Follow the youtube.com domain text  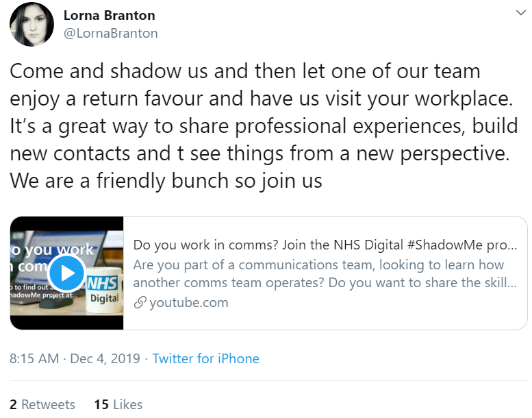pyautogui.click(x=189, y=302)
